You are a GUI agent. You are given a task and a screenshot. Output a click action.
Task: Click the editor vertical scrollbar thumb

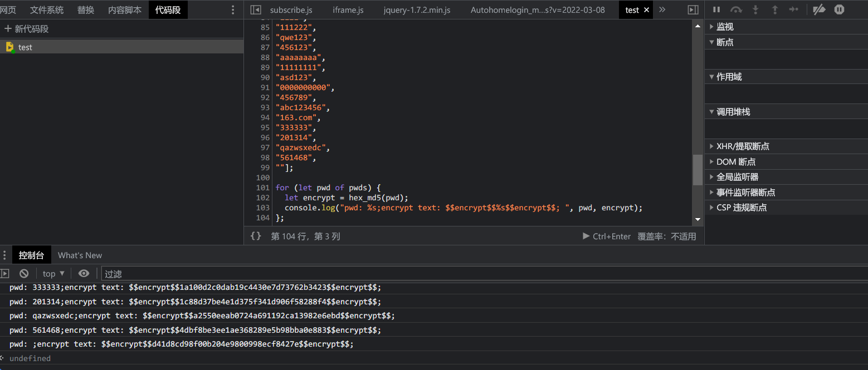click(698, 170)
